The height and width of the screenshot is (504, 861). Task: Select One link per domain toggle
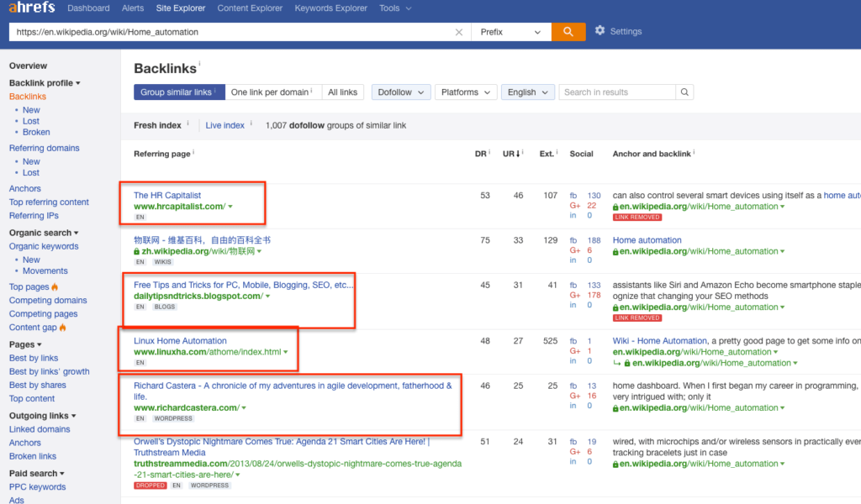click(x=273, y=92)
